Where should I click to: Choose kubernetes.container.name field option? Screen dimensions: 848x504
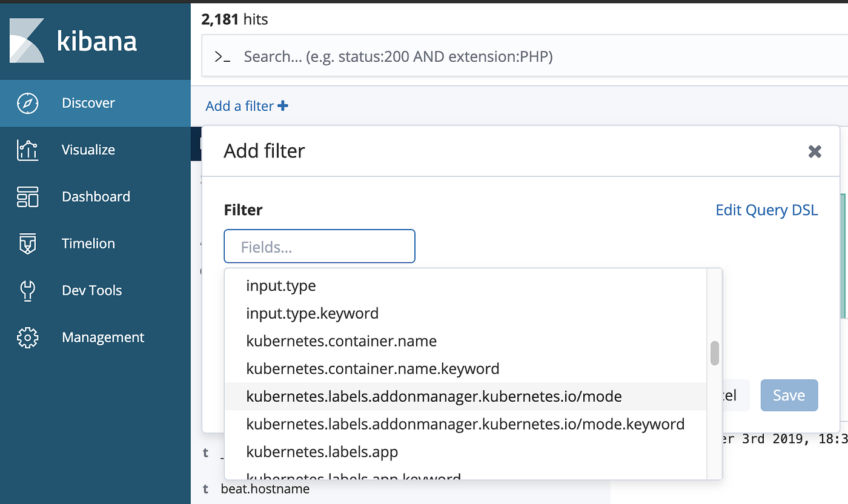click(341, 341)
